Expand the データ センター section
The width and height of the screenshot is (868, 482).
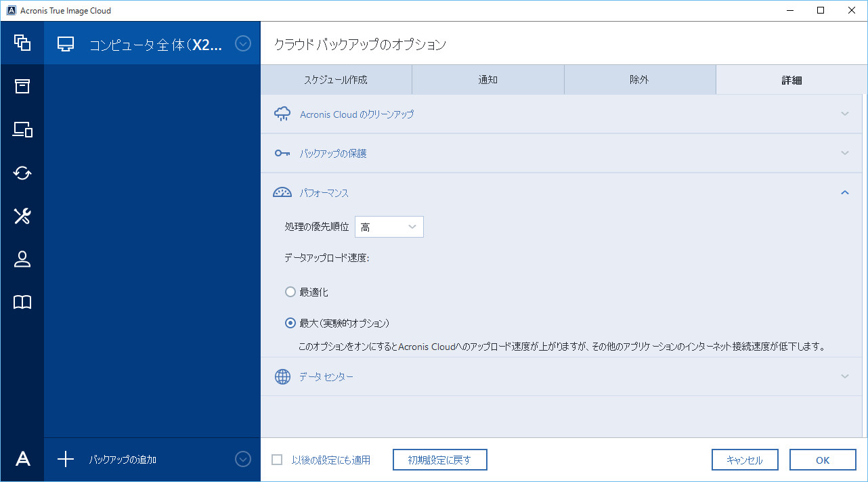pos(844,376)
